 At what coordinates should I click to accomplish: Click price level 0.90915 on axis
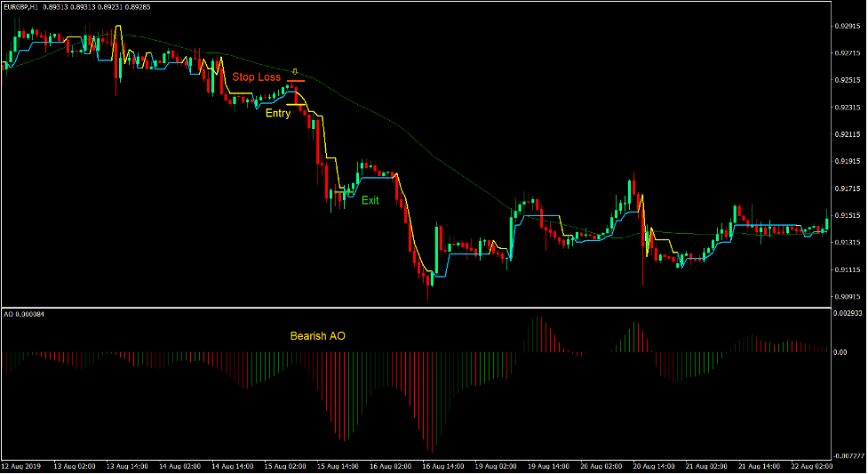click(x=848, y=297)
